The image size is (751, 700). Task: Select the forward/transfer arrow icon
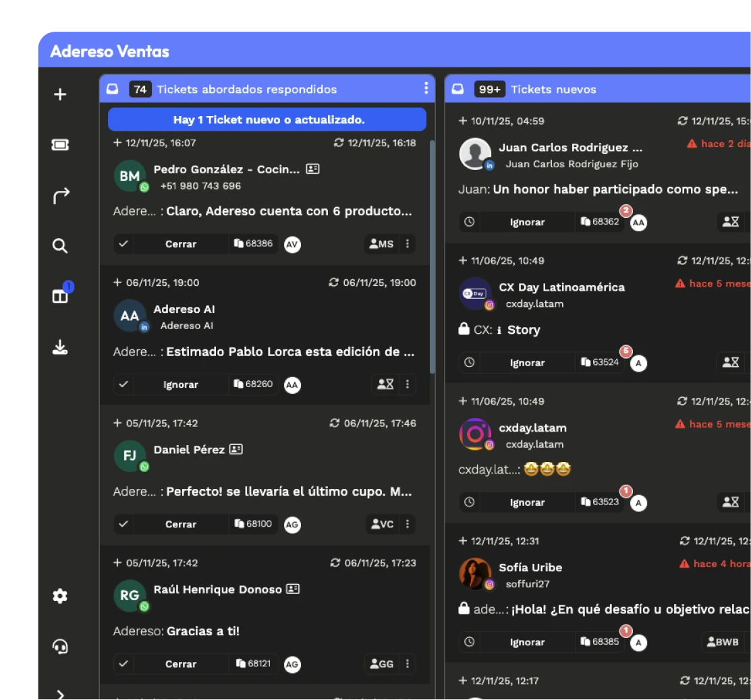(x=59, y=195)
